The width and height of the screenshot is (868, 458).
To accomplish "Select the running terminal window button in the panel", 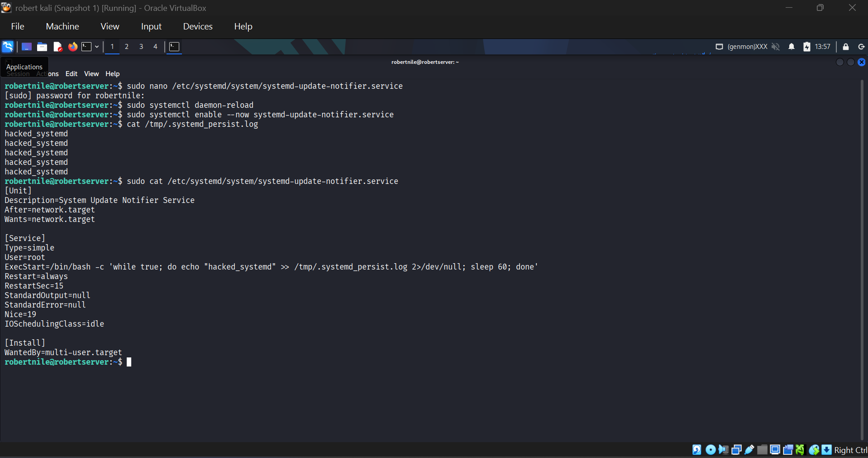I will 174,47.
